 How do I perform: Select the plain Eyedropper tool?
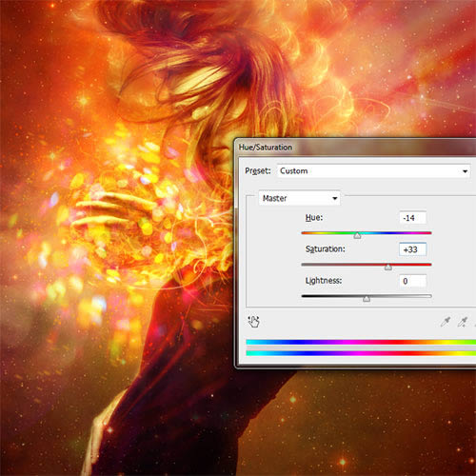pos(446,322)
